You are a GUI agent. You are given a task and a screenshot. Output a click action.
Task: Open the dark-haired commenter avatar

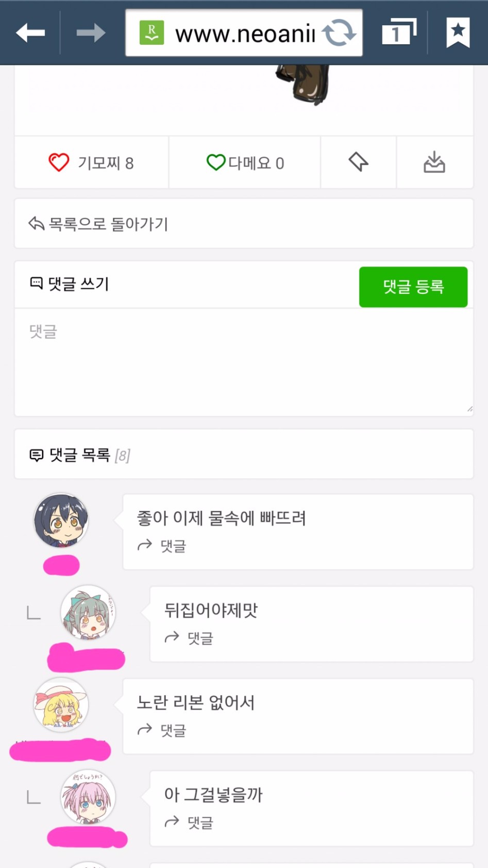coord(61,520)
